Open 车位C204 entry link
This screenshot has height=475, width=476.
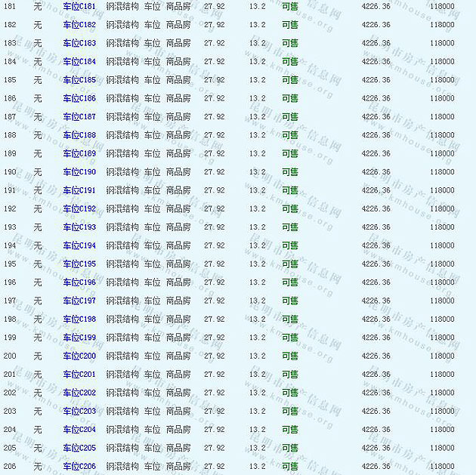click(x=79, y=430)
